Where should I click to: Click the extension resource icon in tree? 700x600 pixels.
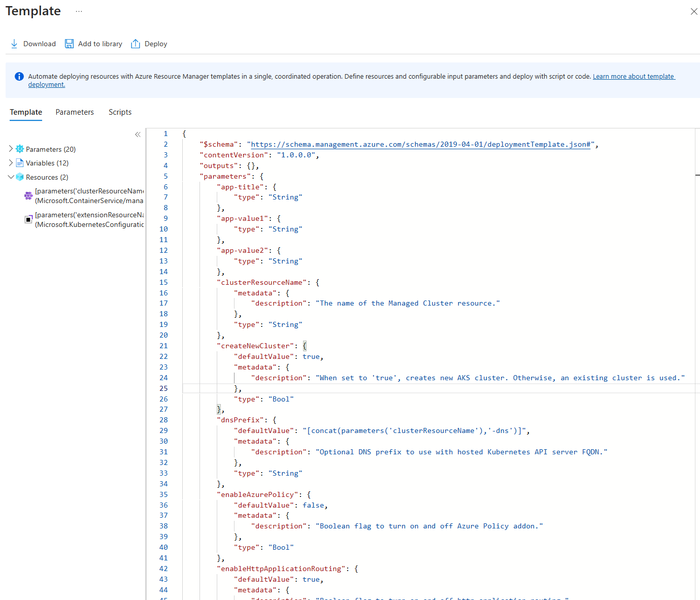(28, 219)
